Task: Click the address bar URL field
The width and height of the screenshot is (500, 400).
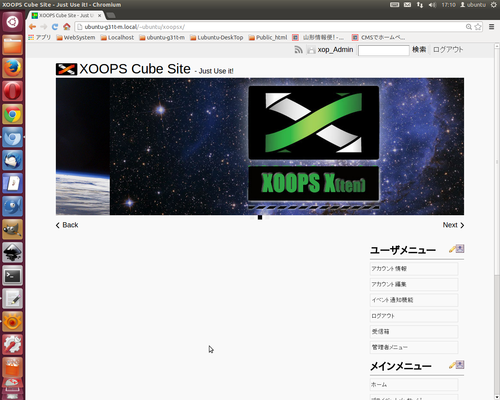Action: (270, 27)
